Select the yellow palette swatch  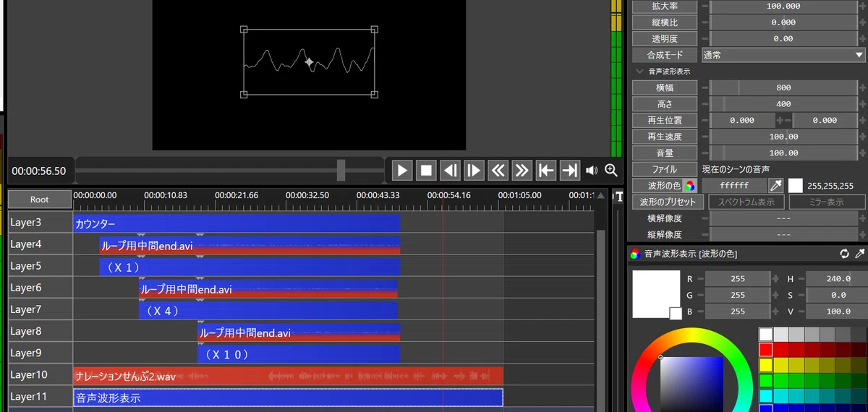[765, 365]
